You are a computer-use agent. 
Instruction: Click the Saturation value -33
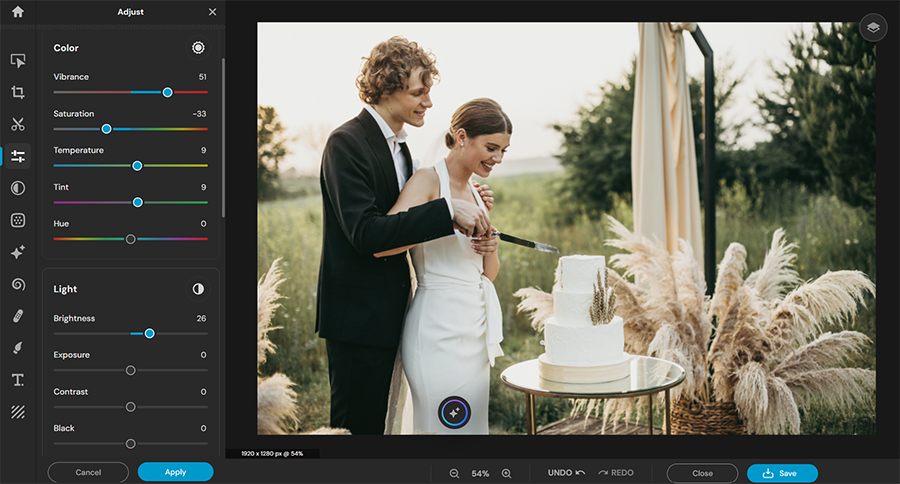[x=199, y=114]
